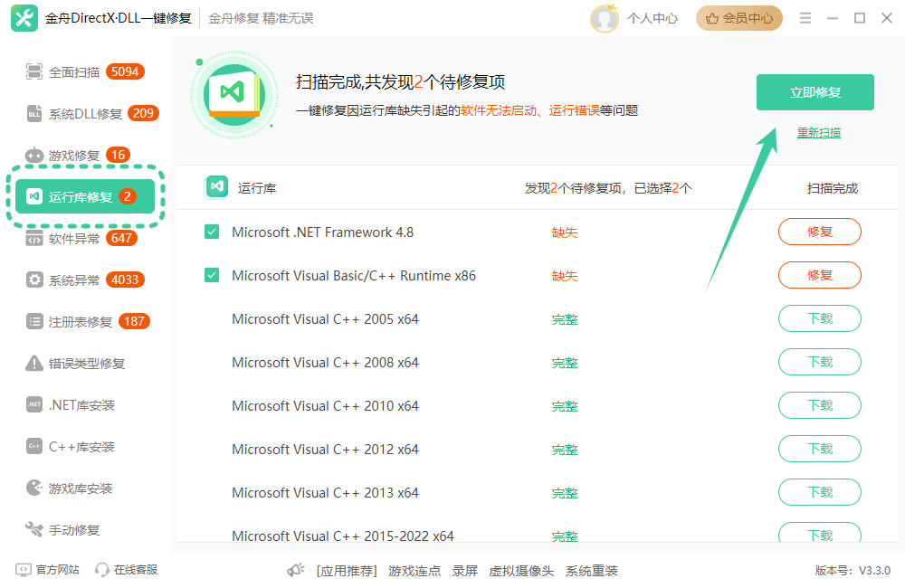Click the megaphone icon in bottom bar
The height and width of the screenshot is (588, 905).
[296, 570]
